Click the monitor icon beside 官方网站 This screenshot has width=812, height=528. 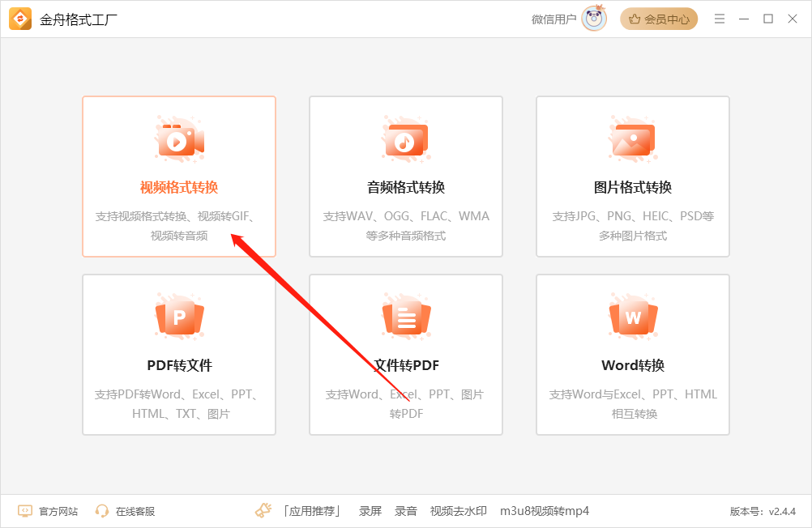click(x=25, y=511)
